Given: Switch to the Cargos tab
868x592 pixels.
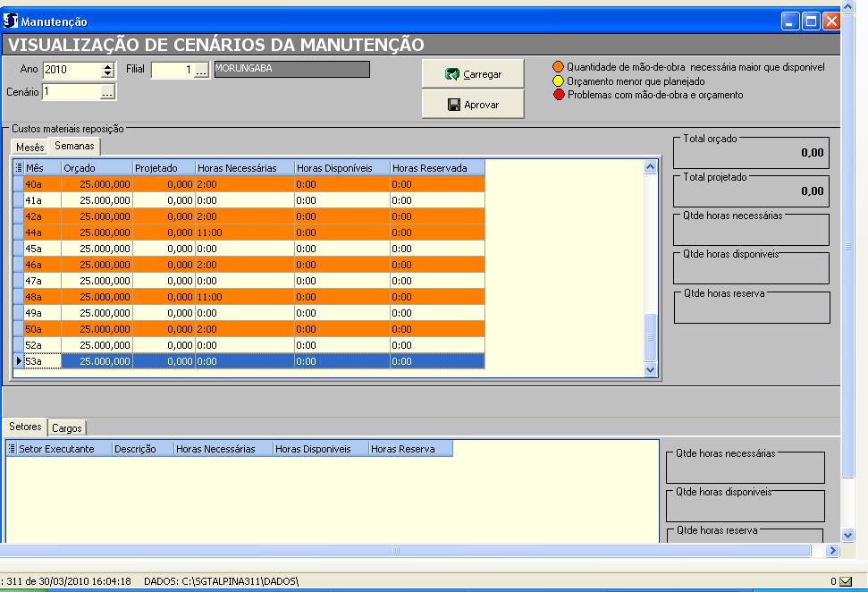Looking at the screenshot, I should pos(66,428).
